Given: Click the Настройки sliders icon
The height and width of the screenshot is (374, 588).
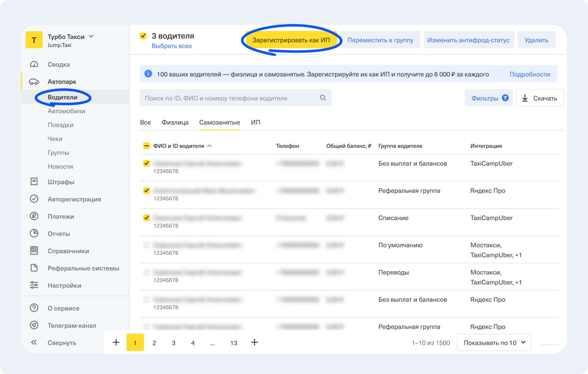Looking at the screenshot, I should point(34,285).
